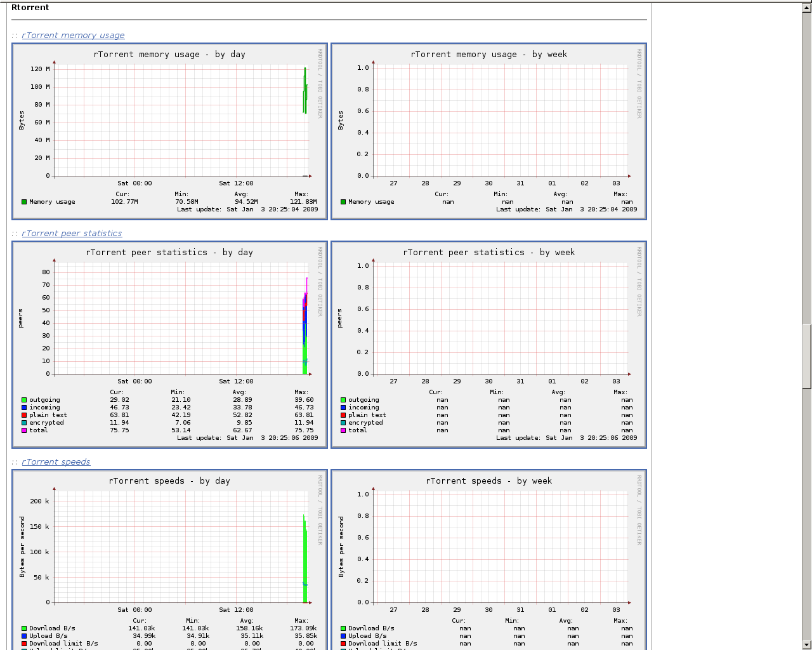Image resolution: width=812 pixels, height=650 pixels.
Task: Open the rTorrent speeds by day graph
Action: point(170,560)
